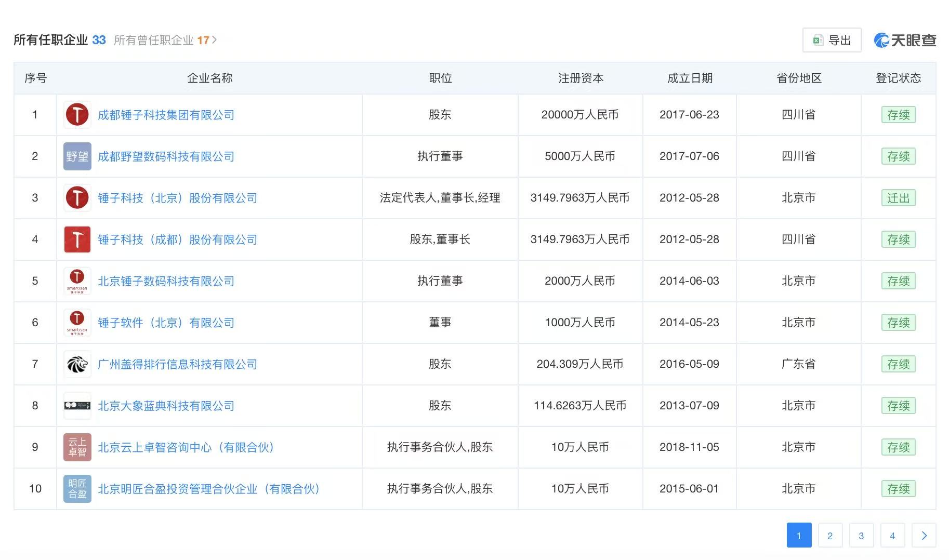Viewport: 949px width, 560px height.
Task: Click the square red logo of 锤子科技（成都）股份有限公司
Action: pos(77,239)
